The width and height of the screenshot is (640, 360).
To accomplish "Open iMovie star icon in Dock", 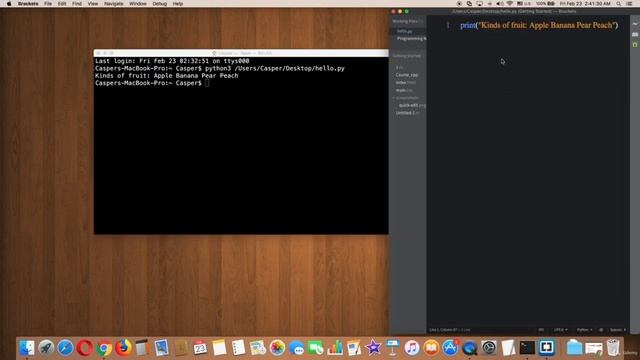I will tap(373, 348).
